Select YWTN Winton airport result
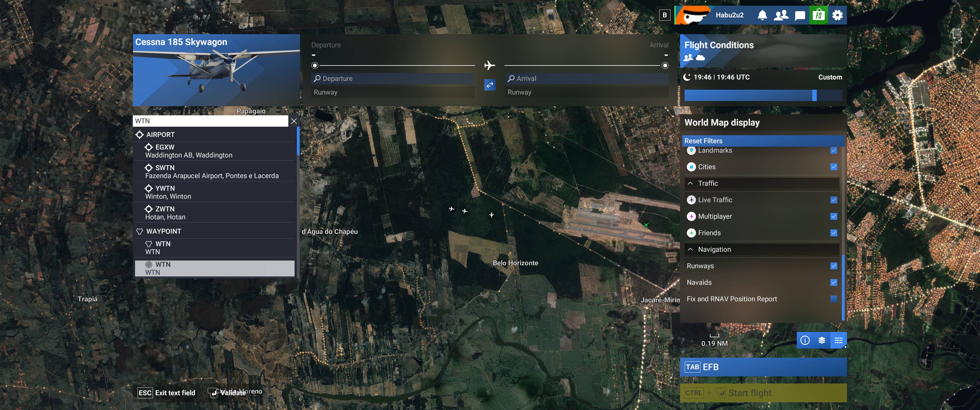The image size is (980, 410). coord(215,192)
